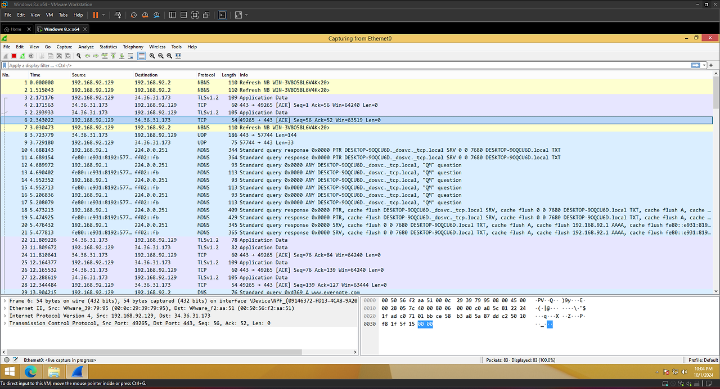Screen dimensions: 720x389
Task: Restart the current capture in Wireshark
Action: (x=22, y=56)
